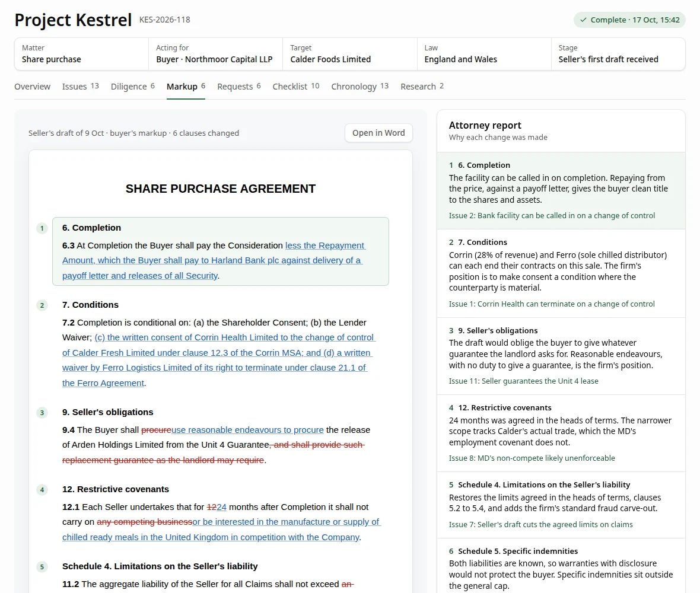Click the Calder Foods Limited target value
The image size is (700, 593).
tap(330, 59)
